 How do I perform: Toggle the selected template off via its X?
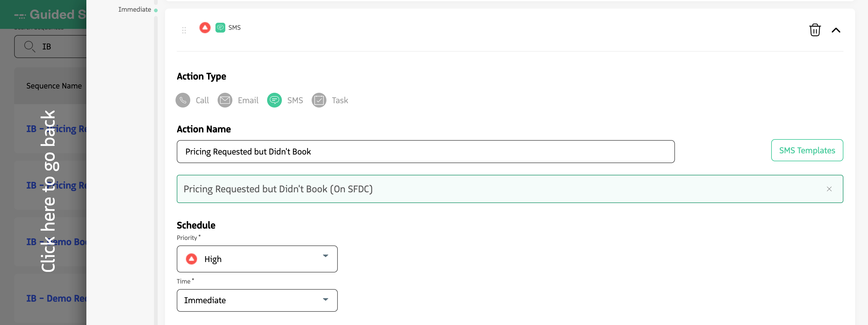(830, 189)
